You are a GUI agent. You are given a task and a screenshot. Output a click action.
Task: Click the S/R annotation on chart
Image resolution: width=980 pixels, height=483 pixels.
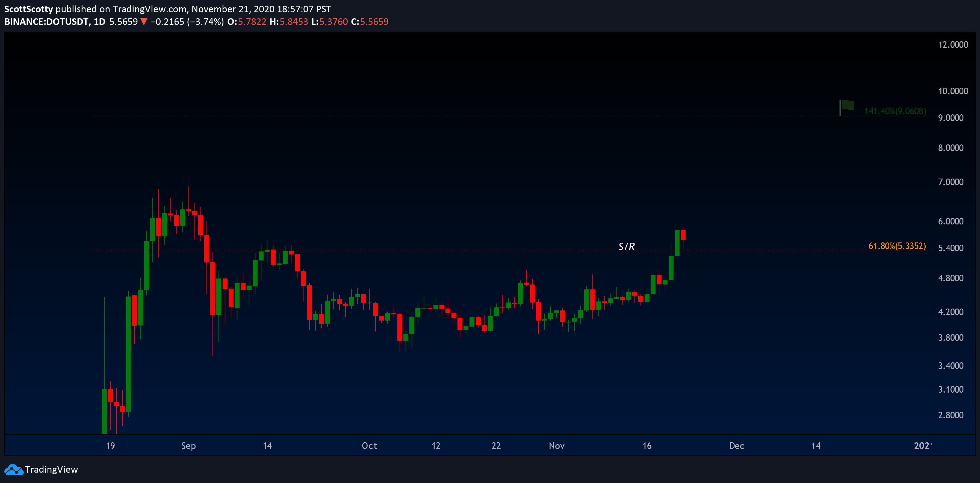pos(627,247)
